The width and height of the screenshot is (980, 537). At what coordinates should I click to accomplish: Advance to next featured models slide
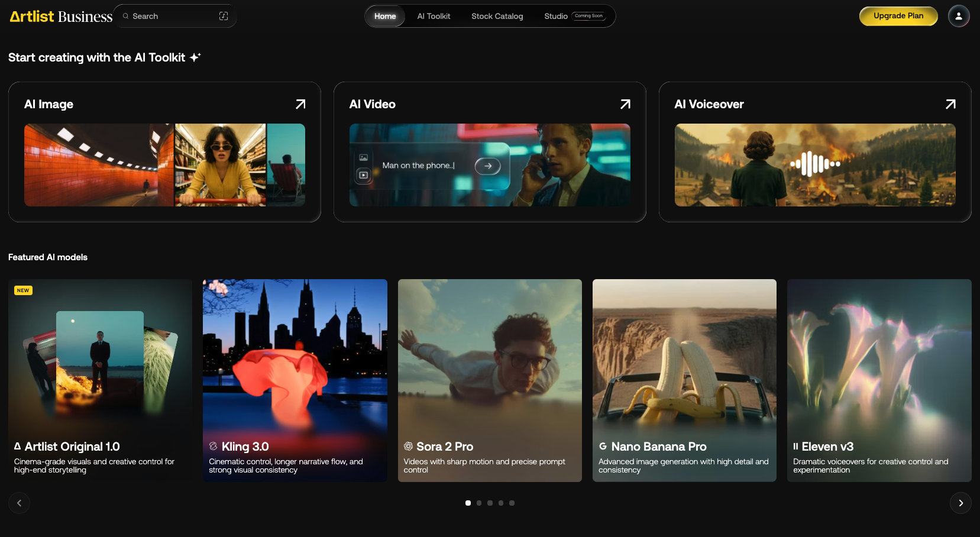tap(960, 503)
